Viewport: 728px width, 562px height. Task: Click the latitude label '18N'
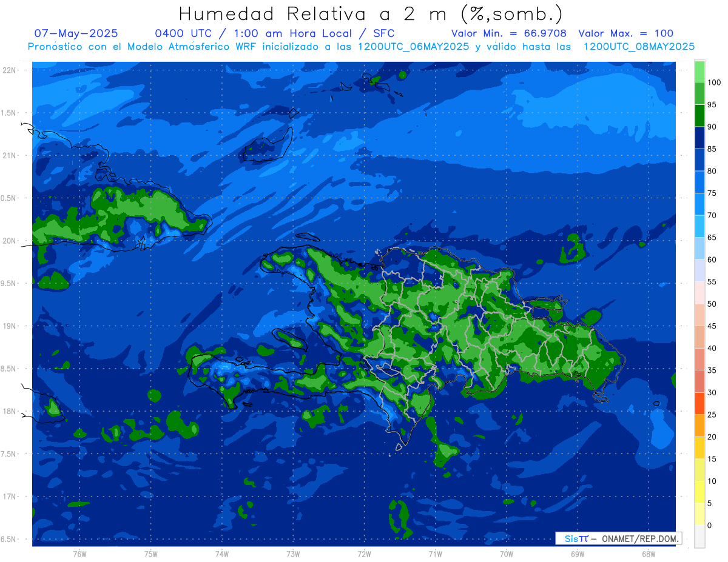point(9,411)
